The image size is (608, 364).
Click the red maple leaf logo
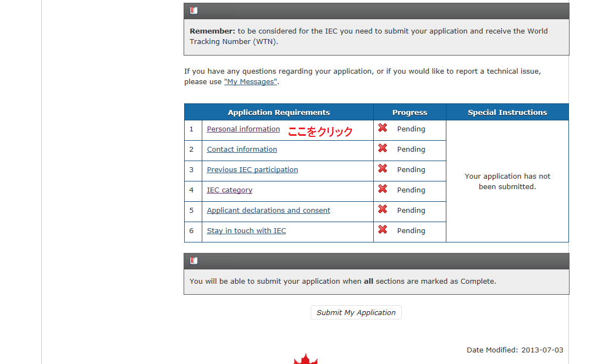point(306,360)
